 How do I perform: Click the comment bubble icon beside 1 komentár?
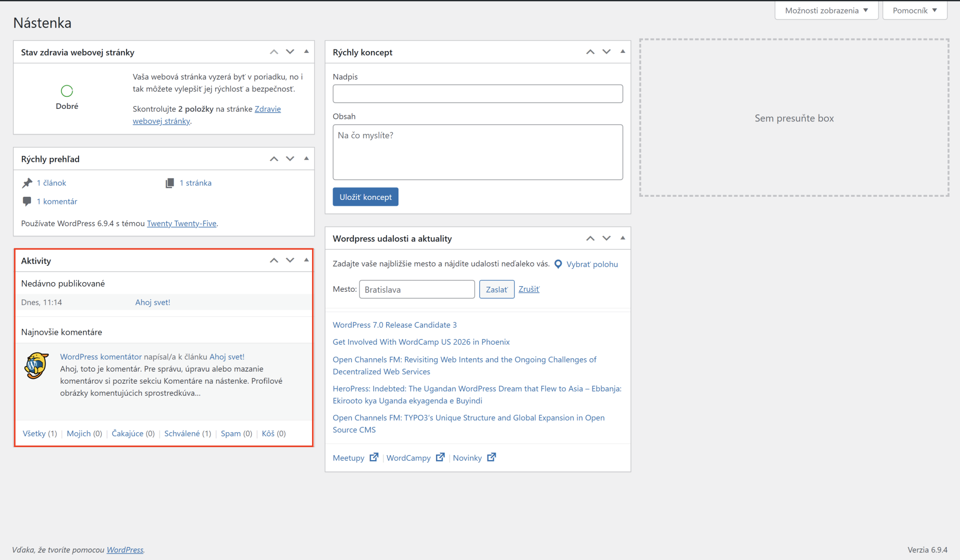27,201
